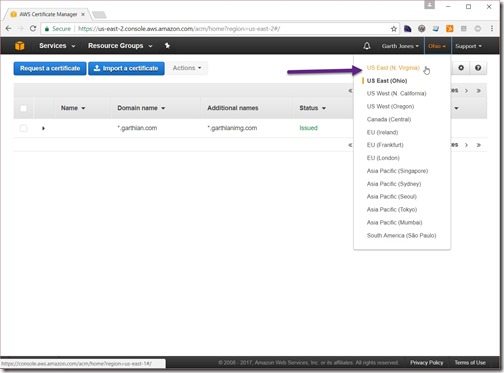Open the Privacy Policy link
This screenshot has height=373, width=504.
[427, 363]
